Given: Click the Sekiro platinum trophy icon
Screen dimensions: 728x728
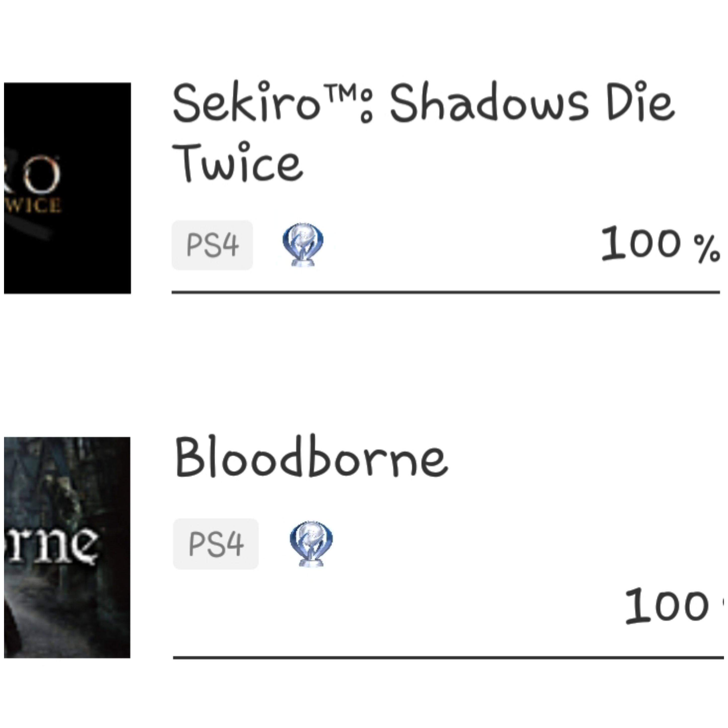Looking at the screenshot, I should coord(303,244).
